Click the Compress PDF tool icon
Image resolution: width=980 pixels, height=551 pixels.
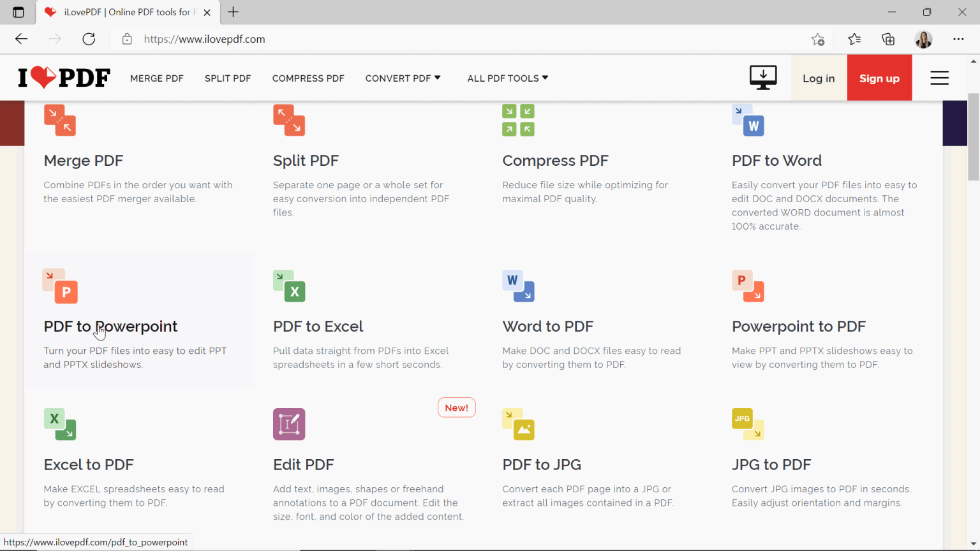click(x=518, y=120)
